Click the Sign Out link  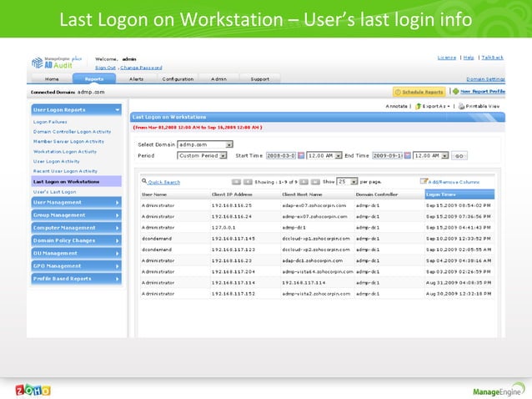tap(105, 68)
